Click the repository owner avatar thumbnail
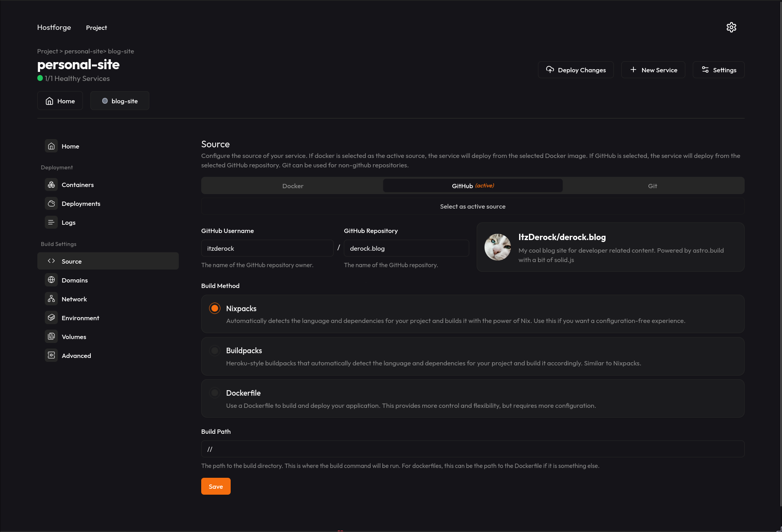 497,247
